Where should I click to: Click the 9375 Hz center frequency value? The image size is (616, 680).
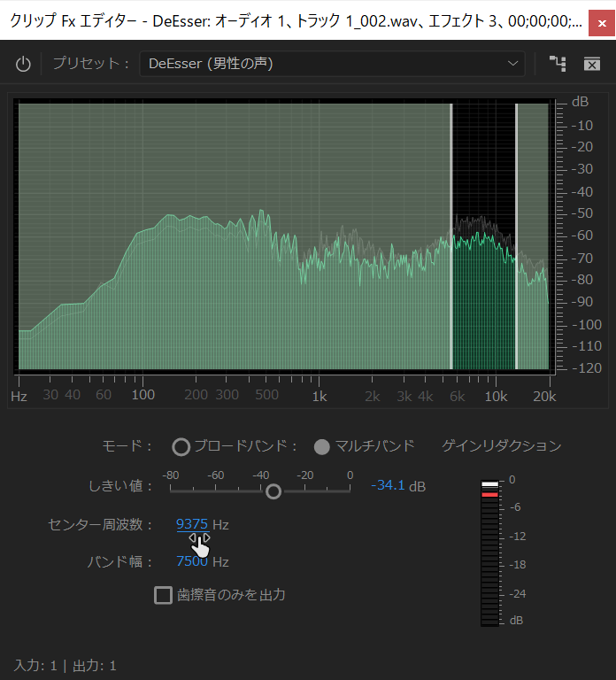click(192, 524)
